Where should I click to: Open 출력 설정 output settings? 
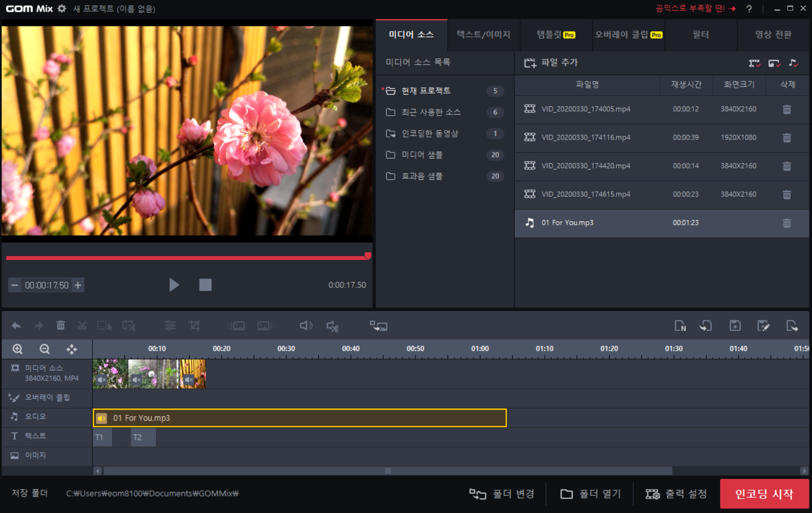click(x=677, y=494)
